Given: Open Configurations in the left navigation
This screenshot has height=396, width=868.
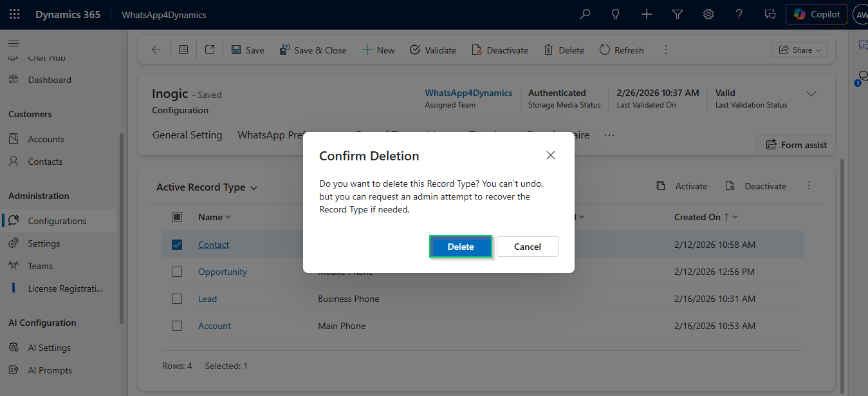Looking at the screenshot, I should 57,221.
